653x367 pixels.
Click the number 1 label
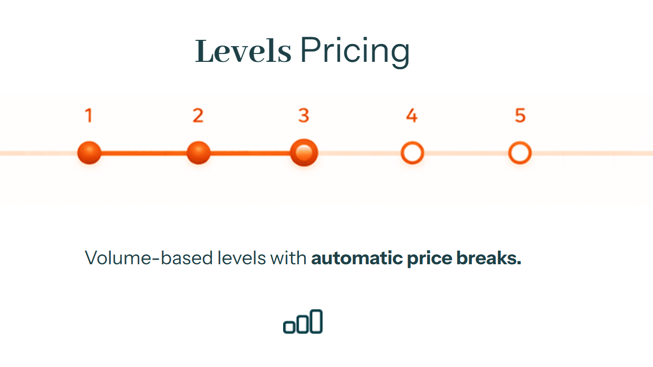click(x=88, y=116)
